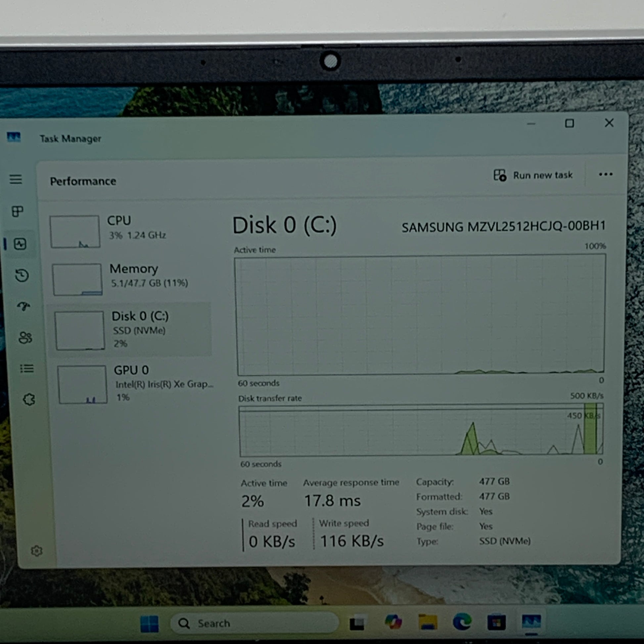Click the GPU 0 mini graph thumbnail
Image resolution: width=644 pixels, height=644 pixels.
point(82,384)
